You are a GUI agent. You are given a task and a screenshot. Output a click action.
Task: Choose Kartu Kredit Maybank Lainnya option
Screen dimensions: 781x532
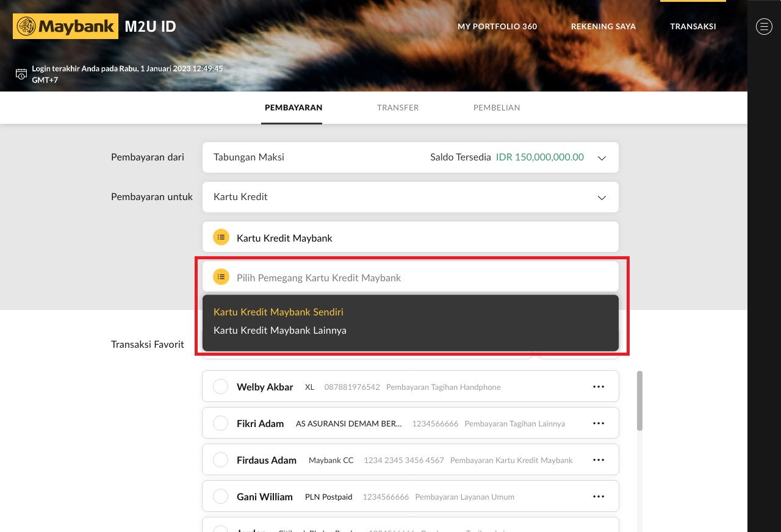tap(279, 330)
